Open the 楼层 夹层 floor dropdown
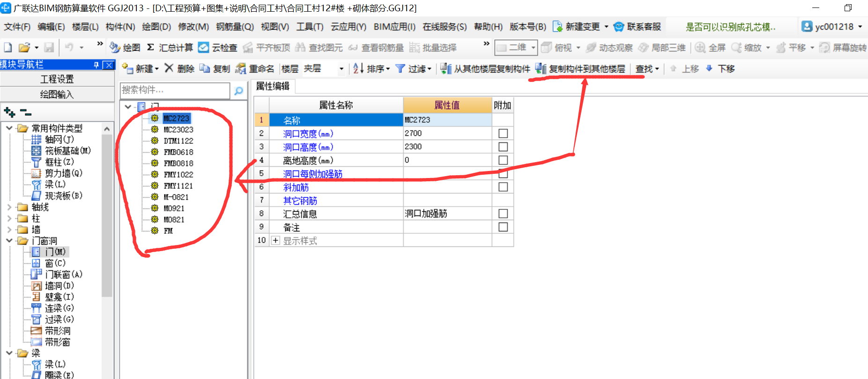The image size is (868, 379). pos(341,69)
